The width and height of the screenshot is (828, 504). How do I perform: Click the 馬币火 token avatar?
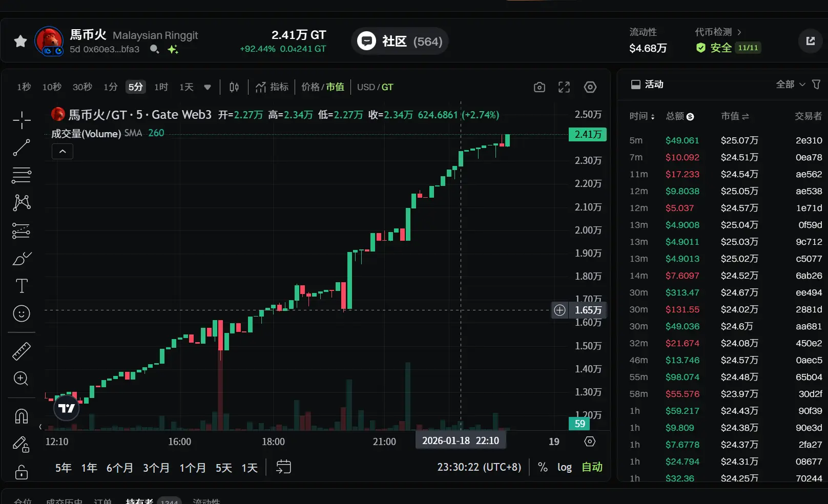[49, 41]
